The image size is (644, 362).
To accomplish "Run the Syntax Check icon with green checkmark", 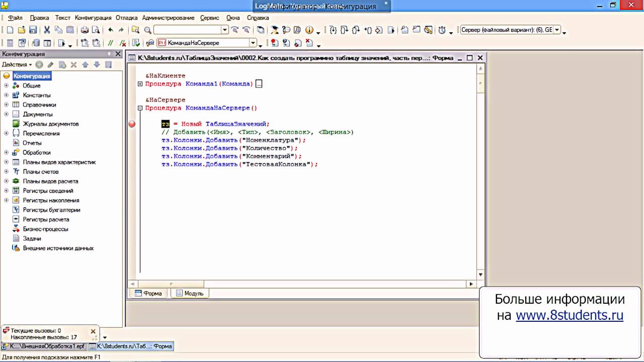I will pyautogui.click(x=136, y=43).
